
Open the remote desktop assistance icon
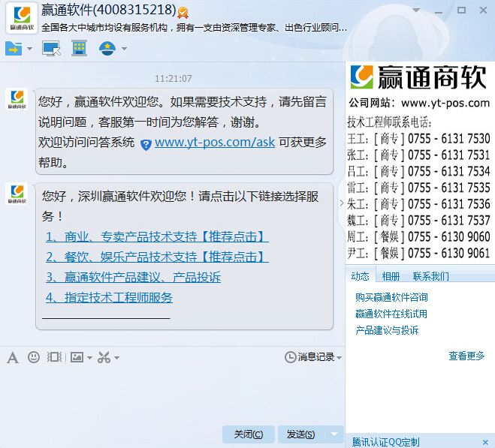tap(50, 49)
